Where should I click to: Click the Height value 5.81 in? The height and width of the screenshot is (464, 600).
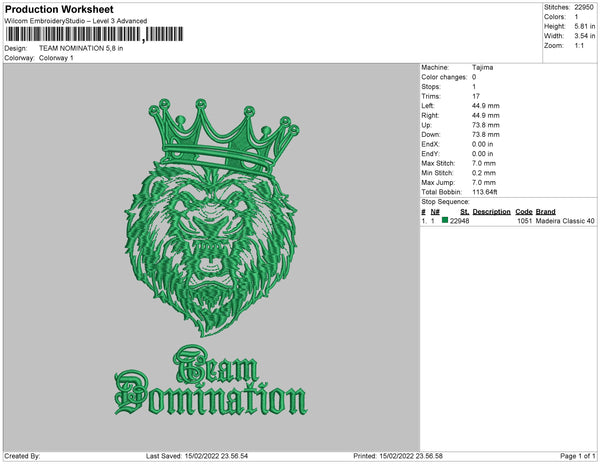[x=585, y=26]
